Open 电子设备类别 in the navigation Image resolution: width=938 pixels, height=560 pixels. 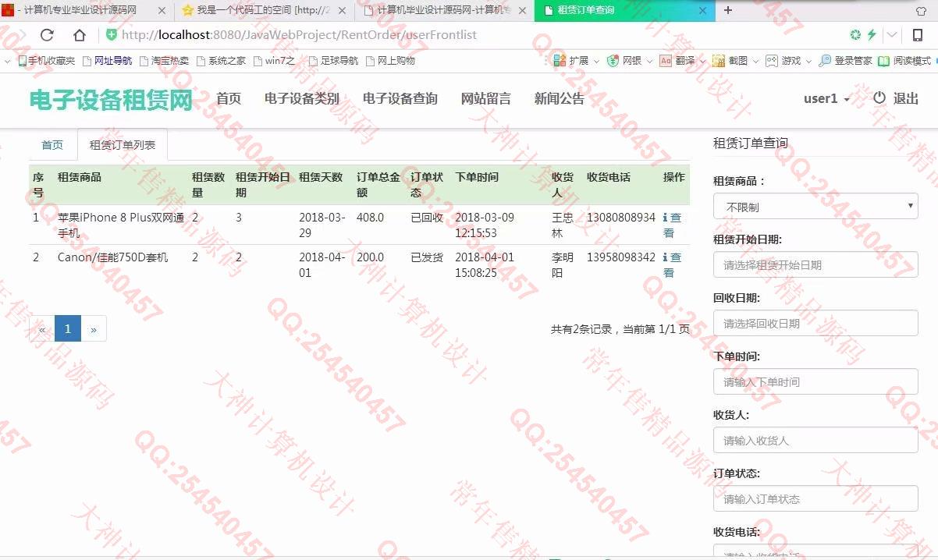coord(302,99)
